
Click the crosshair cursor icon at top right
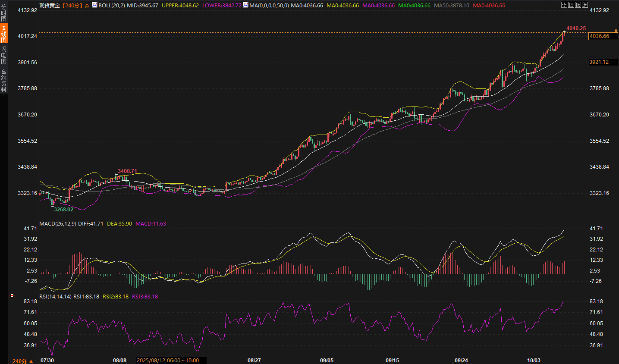(x=564, y=5)
